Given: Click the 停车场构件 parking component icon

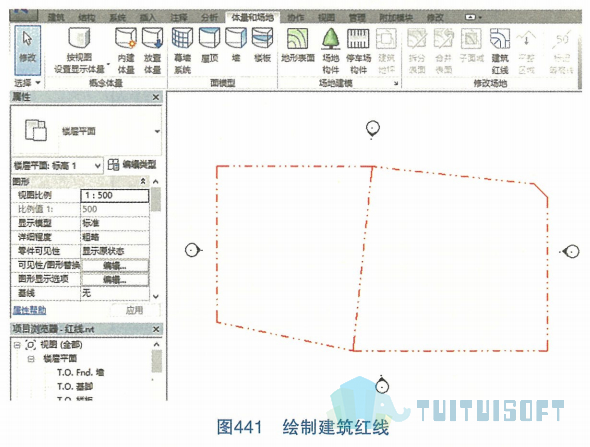Looking at the screenshot, I should (x=358, y=39).
